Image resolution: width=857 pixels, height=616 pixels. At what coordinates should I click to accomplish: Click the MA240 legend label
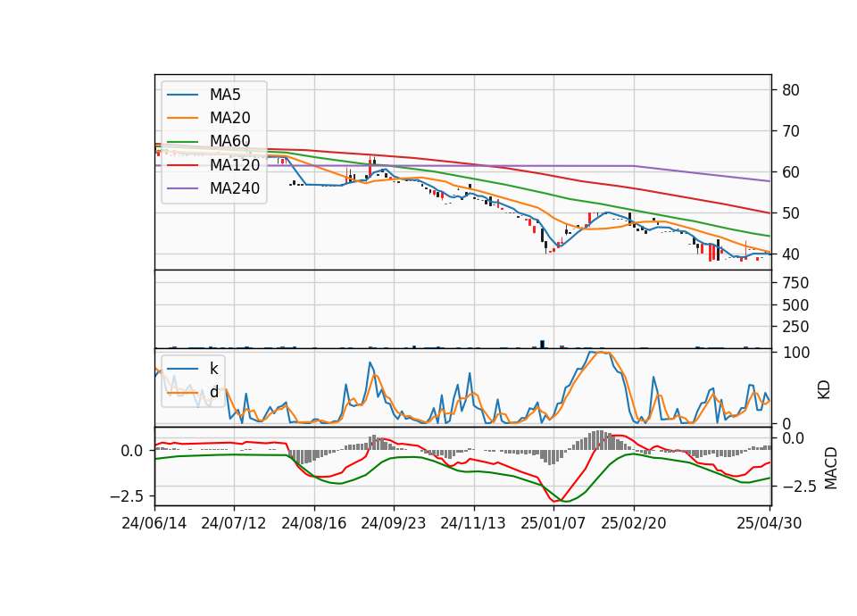235,188
